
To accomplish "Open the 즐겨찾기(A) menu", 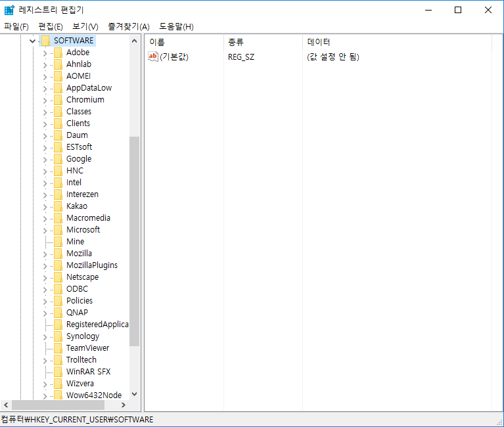I will point(129,27).
